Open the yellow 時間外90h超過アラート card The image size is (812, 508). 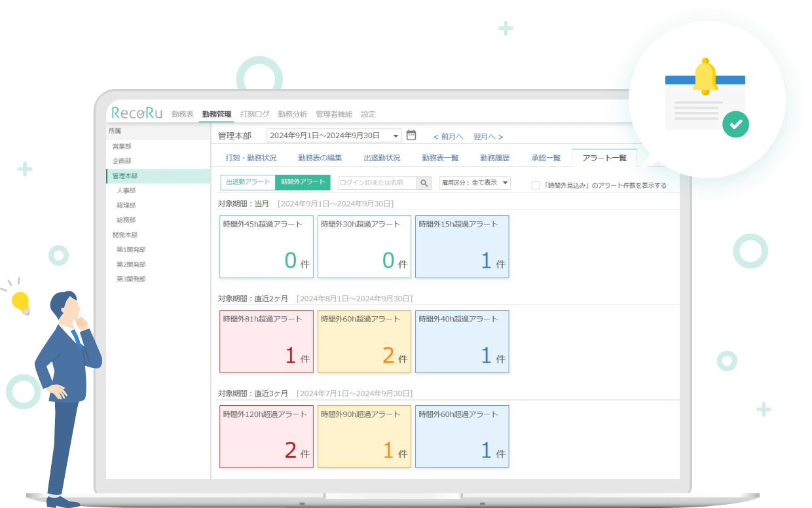pyautogui.click(x=364, y=437)
